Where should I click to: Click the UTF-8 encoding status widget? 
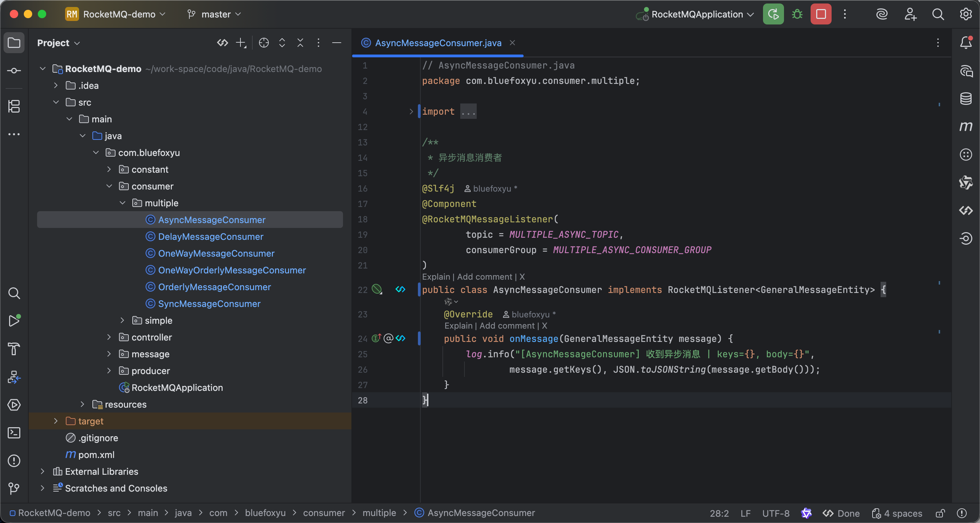(775, 513)
